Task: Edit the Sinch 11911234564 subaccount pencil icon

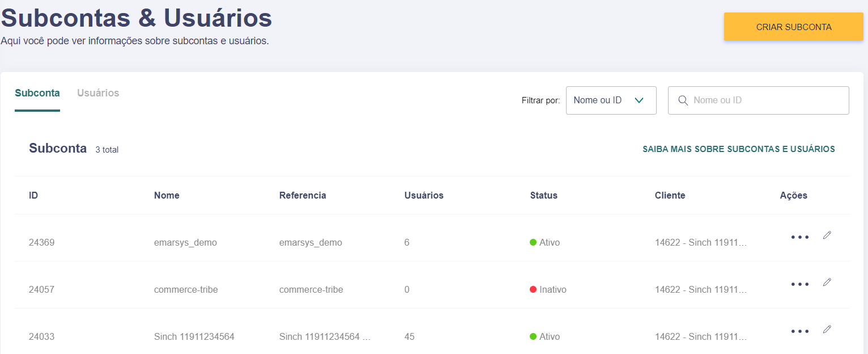Action: pos(827,329)
